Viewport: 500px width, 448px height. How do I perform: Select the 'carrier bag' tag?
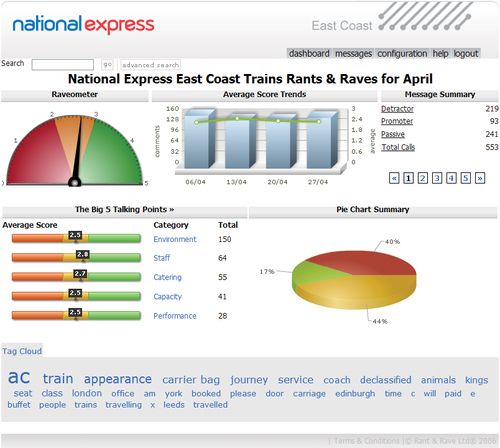point(191,380)
